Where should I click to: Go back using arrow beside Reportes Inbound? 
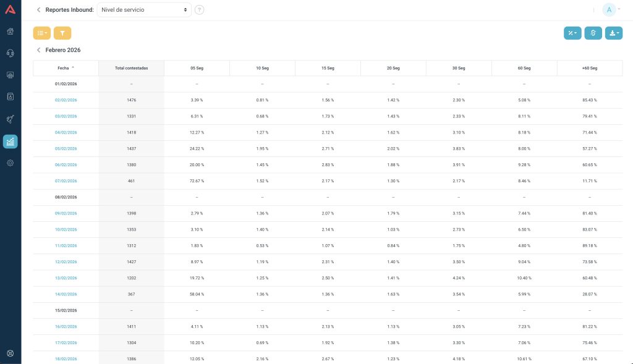pos(38,10)
